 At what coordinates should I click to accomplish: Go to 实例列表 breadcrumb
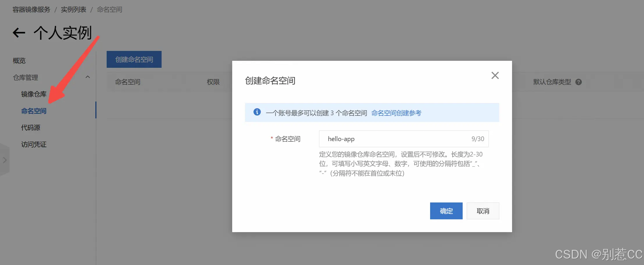tap(74, 10)
